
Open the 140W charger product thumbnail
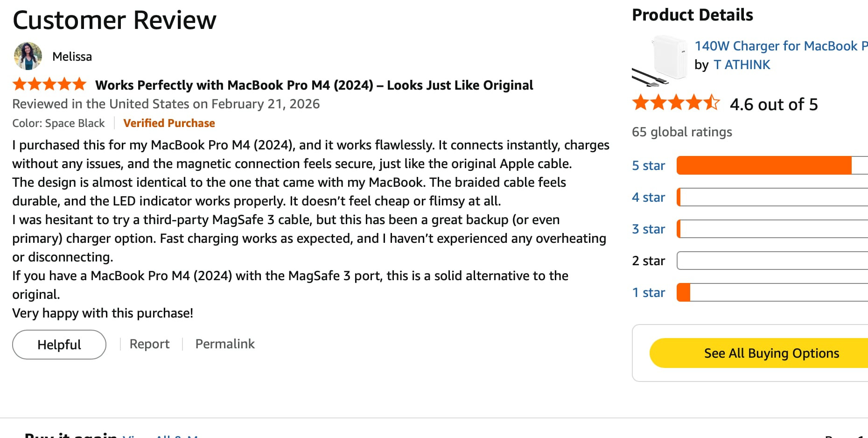click(659, 60)
